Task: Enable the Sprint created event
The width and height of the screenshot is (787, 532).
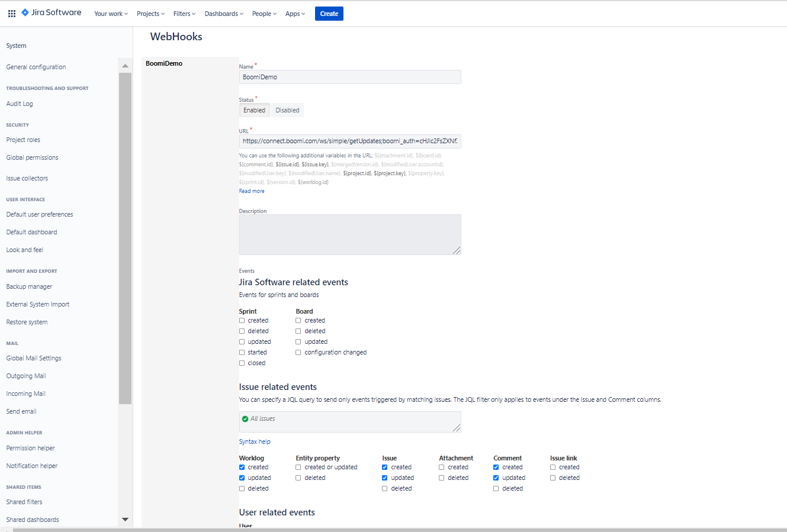Action: click(242, 320)
